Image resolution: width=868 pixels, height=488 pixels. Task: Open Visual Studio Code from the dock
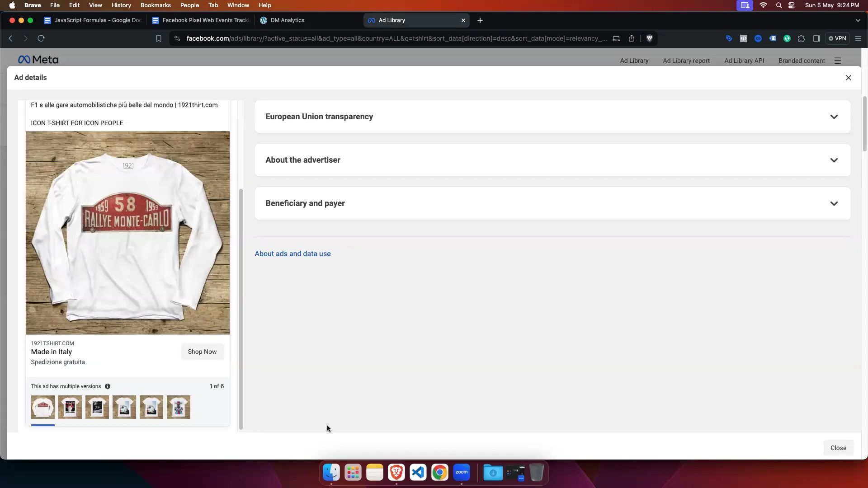[x=418, y=473]
